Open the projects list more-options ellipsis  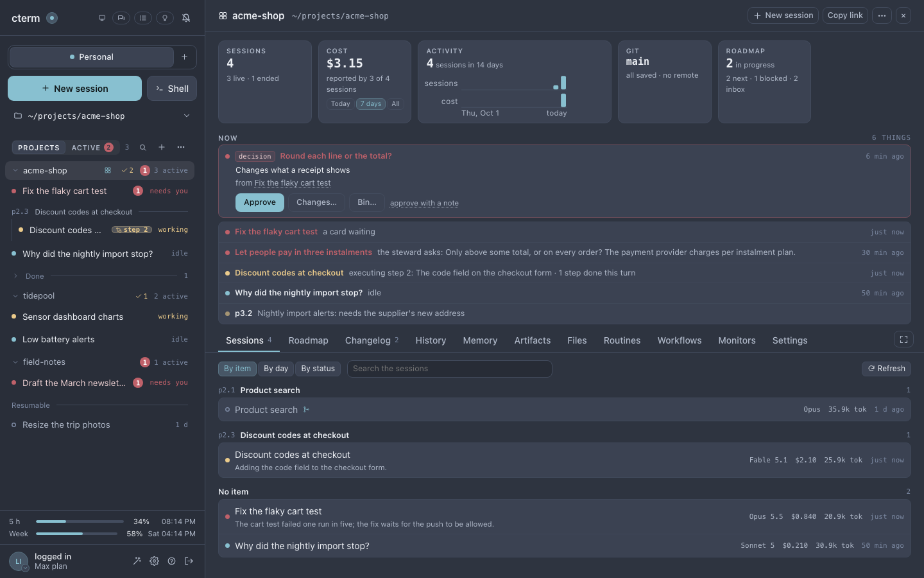181,148
